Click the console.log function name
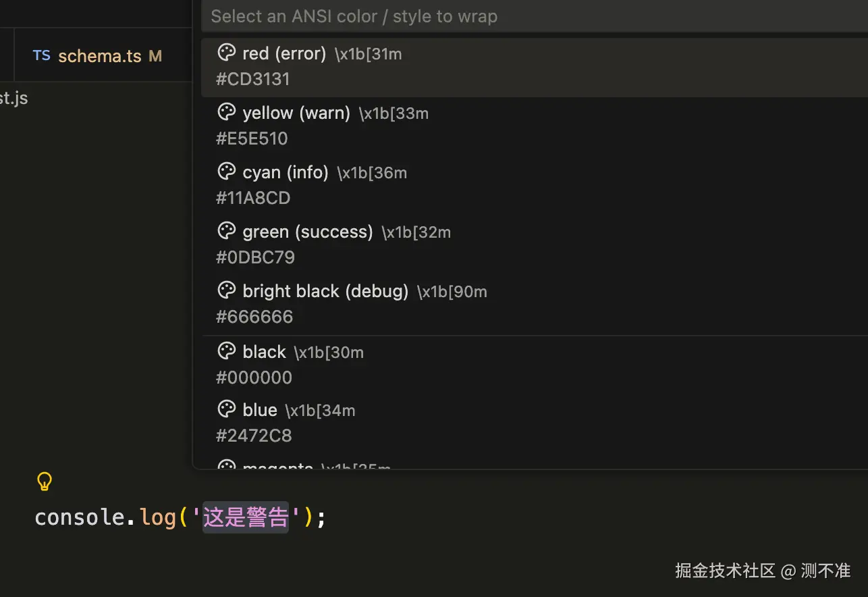The width and height of the screenshot is (868, 597). (158, 517)
